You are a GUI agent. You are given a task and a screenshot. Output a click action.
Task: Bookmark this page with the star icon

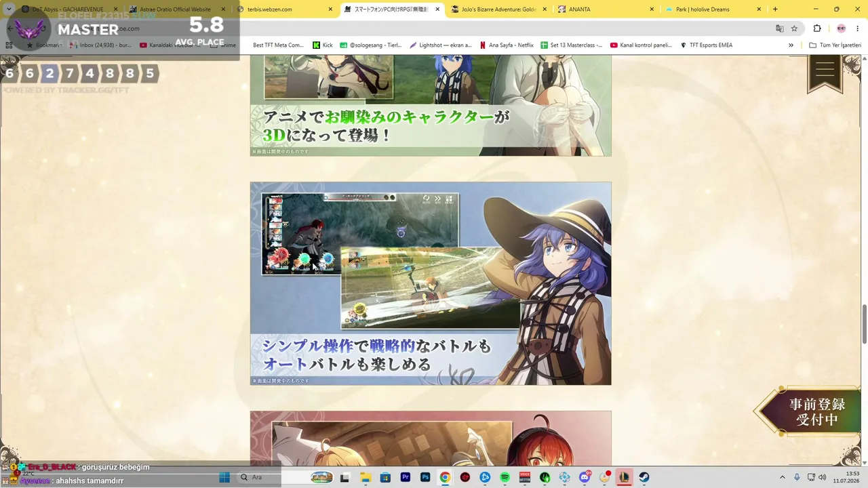(794, 28)
